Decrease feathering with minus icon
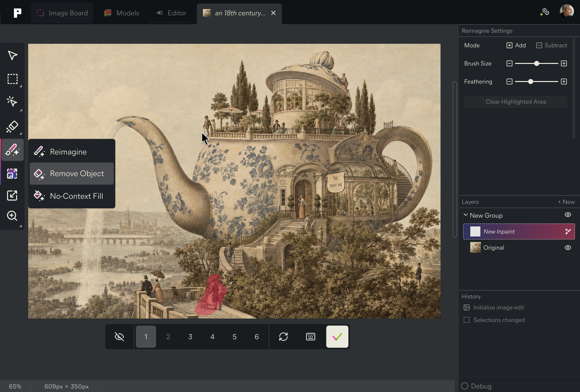This screenshot has width=580, height=392. [x=509, y=82]
